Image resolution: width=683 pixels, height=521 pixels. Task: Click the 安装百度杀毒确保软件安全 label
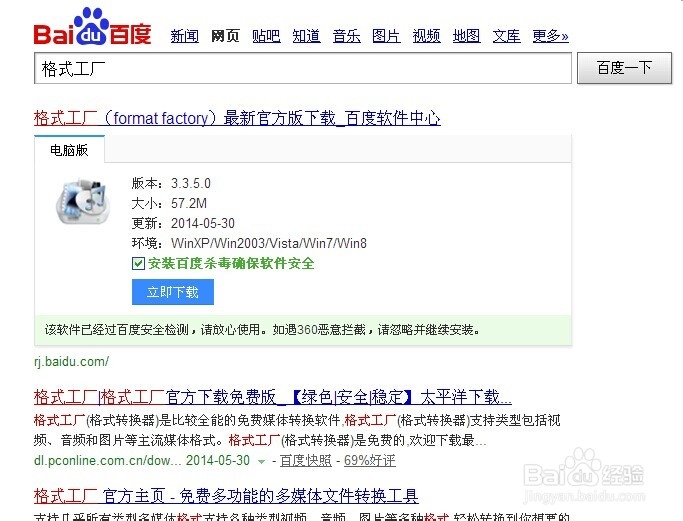tap(231, 263)
